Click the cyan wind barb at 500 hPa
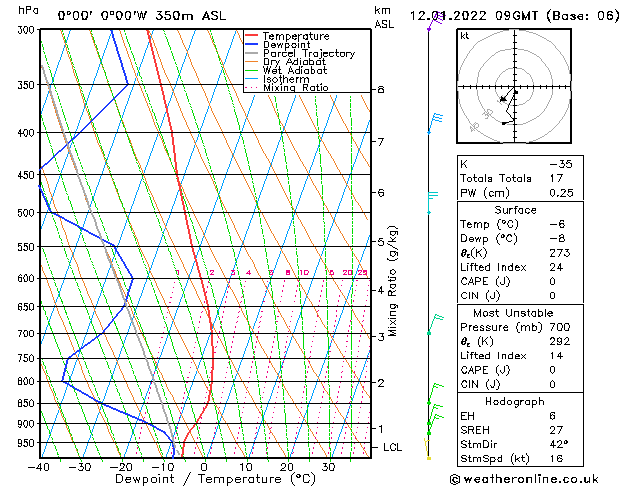Image resolution: width=629 pixels, height=486 pixels. (x=433, y=202)
